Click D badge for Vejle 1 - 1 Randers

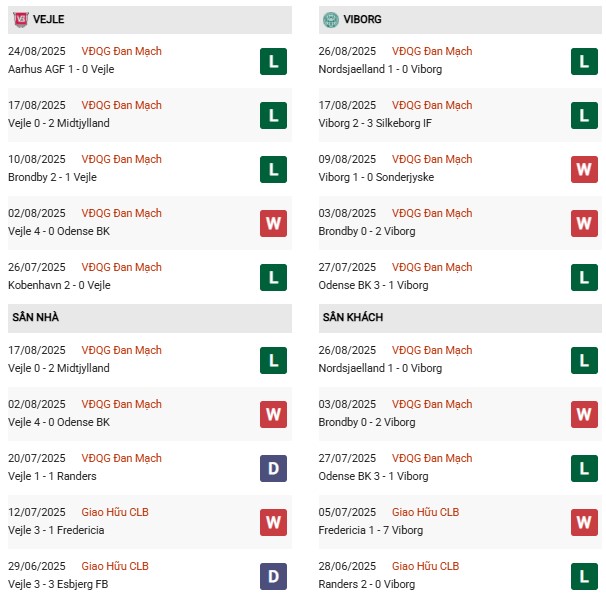click(x=273, y=468)
